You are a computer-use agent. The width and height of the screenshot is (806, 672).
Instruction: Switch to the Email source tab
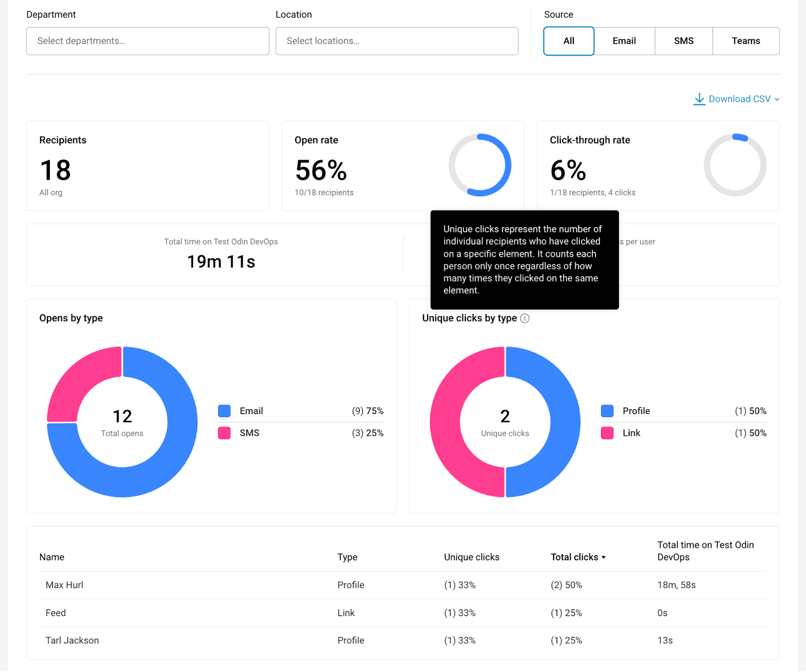point(624,41)
